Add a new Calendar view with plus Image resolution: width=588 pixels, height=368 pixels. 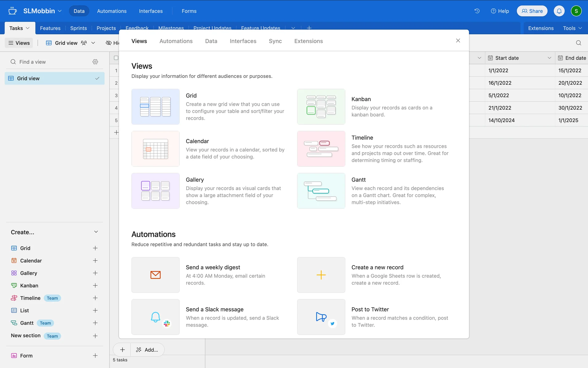[95, 260]
